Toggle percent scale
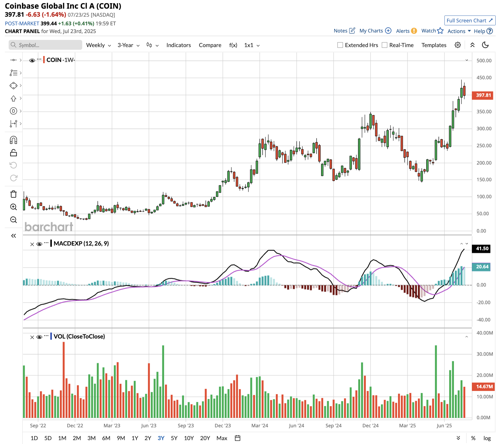The height and width of the screenshot is (444, 504). point(473,438)
